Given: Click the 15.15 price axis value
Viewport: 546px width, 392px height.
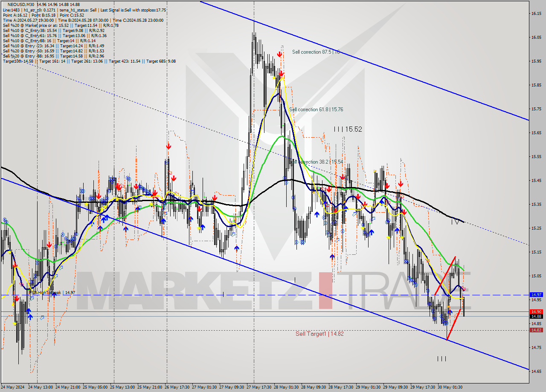Looking at the screenshot, I should click(x=536, y=252).
